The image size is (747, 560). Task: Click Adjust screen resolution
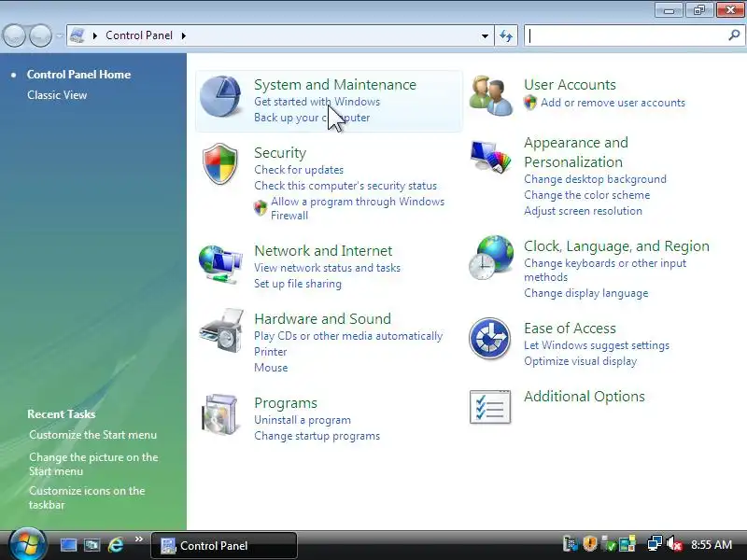(583, 211)
